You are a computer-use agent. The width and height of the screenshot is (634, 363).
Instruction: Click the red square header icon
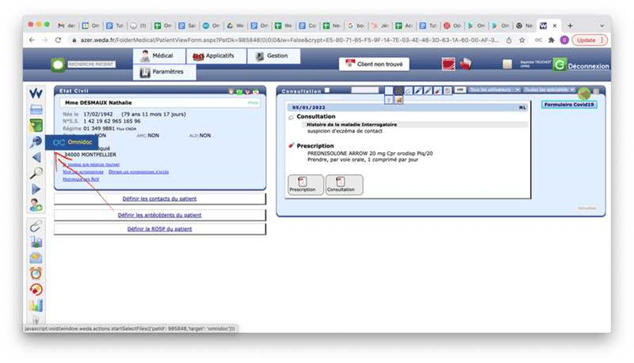pyautogui.click(x=448, y=64)
